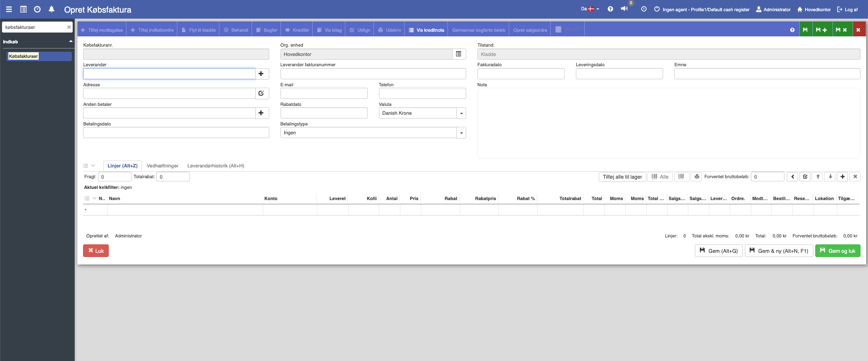Open the help question mark in header
Image resolution: width=868 pixels, height=361 pixels.
tap(610, 9)
